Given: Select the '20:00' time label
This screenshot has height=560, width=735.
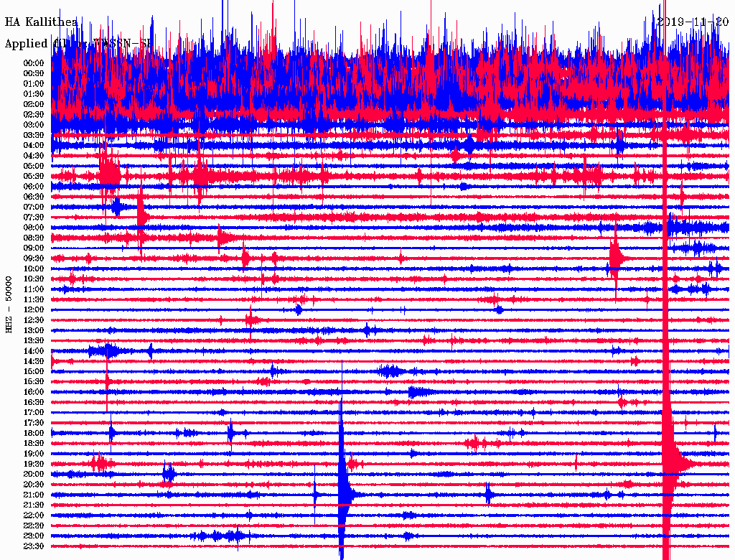Looking at the screenshot, I should 34,474.
